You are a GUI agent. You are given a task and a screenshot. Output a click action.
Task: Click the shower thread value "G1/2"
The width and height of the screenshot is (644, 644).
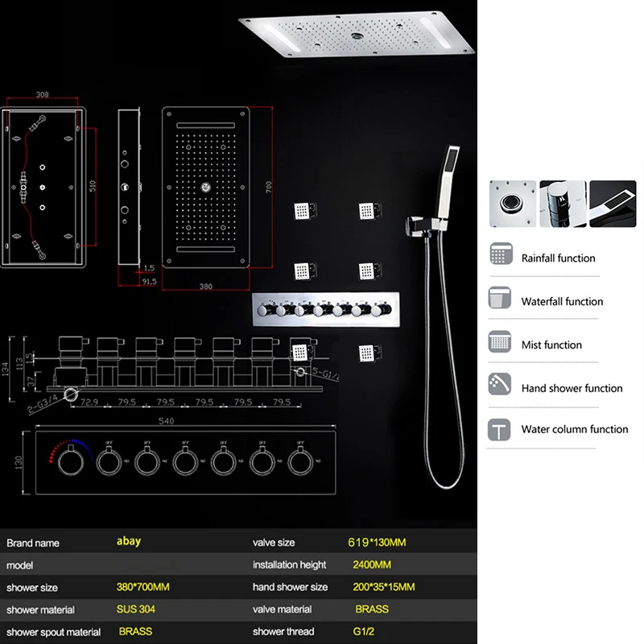coord(364,631)
